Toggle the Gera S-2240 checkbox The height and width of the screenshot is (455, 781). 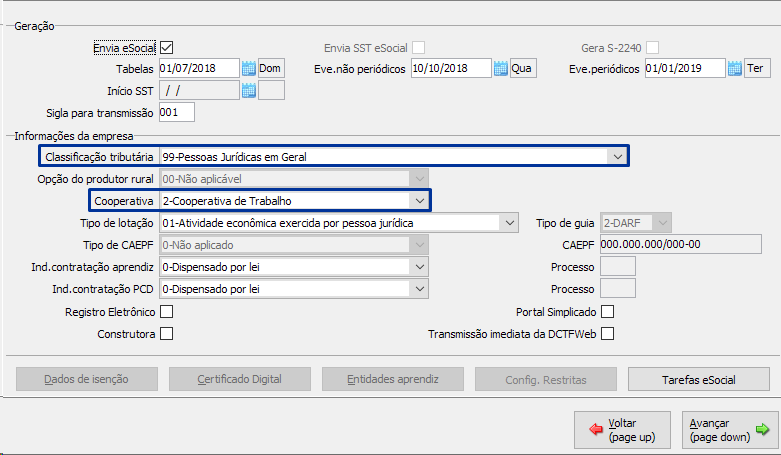[652, 48]
